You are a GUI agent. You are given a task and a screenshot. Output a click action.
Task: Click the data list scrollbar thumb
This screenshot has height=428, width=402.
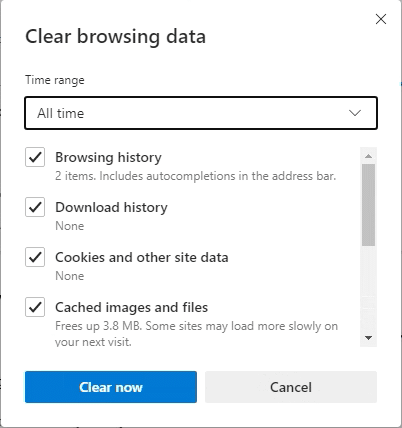click(368, 205)
